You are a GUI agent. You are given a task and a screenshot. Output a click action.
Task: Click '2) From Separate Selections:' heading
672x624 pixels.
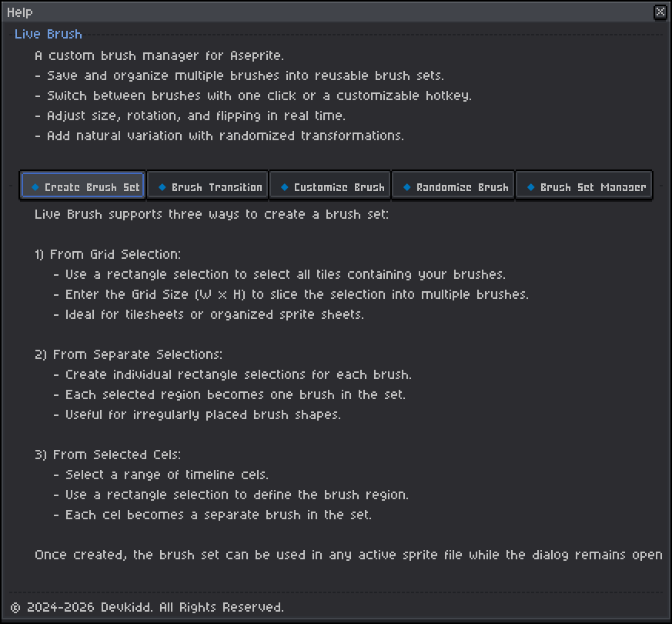(x=129, y=354)
